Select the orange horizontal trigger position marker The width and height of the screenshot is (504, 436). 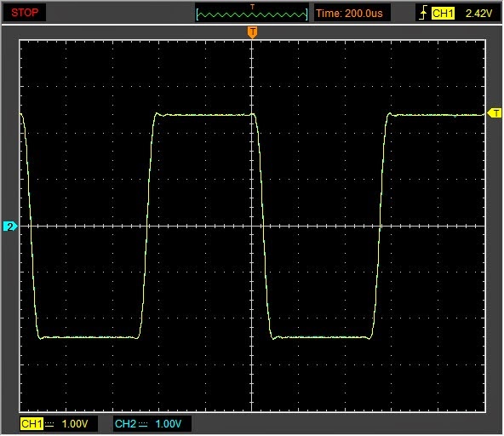(252, 32)
